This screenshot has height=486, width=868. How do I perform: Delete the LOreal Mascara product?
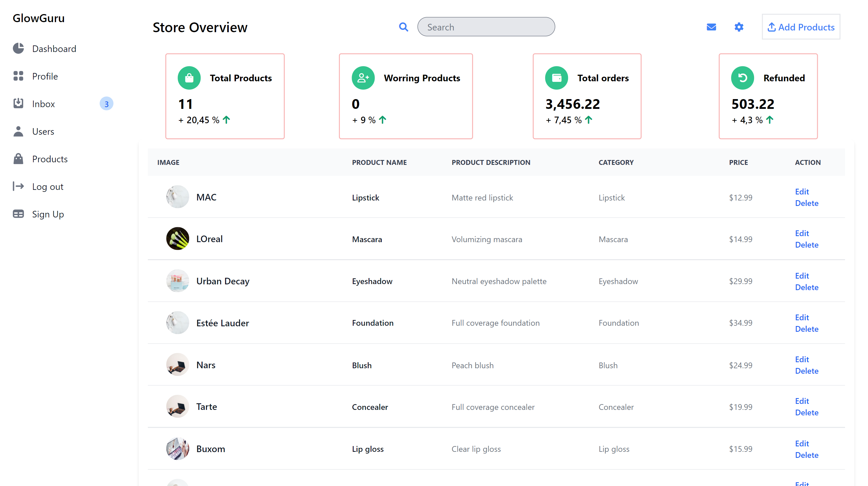click(x=807, y=244)
